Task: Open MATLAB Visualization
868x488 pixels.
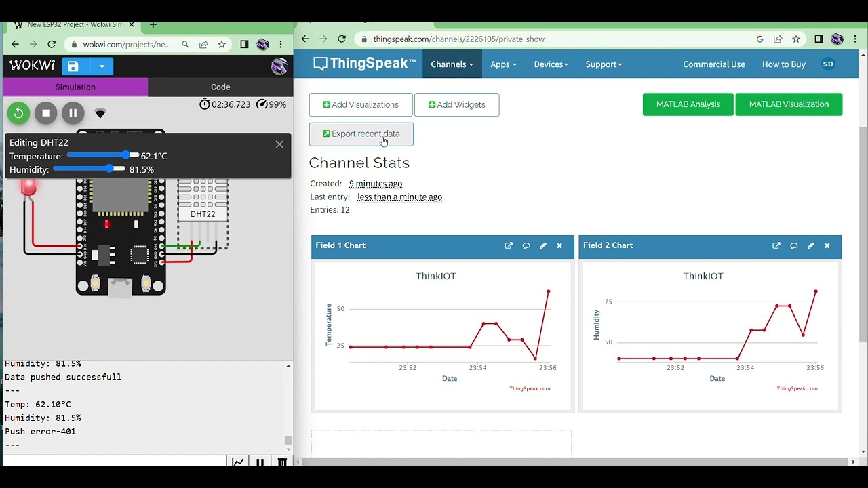Action: [789, 104]
